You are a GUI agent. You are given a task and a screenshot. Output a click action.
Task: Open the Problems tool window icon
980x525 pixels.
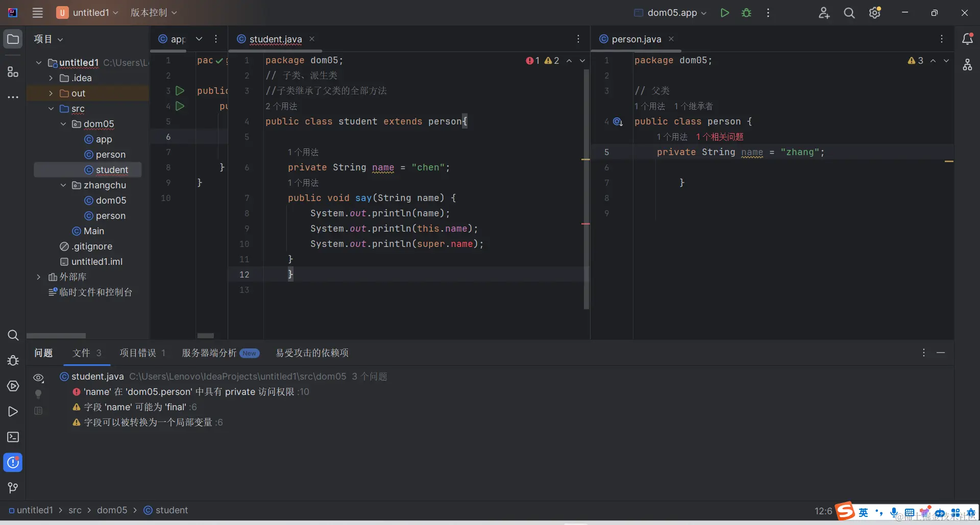click(x=13, y=463)
